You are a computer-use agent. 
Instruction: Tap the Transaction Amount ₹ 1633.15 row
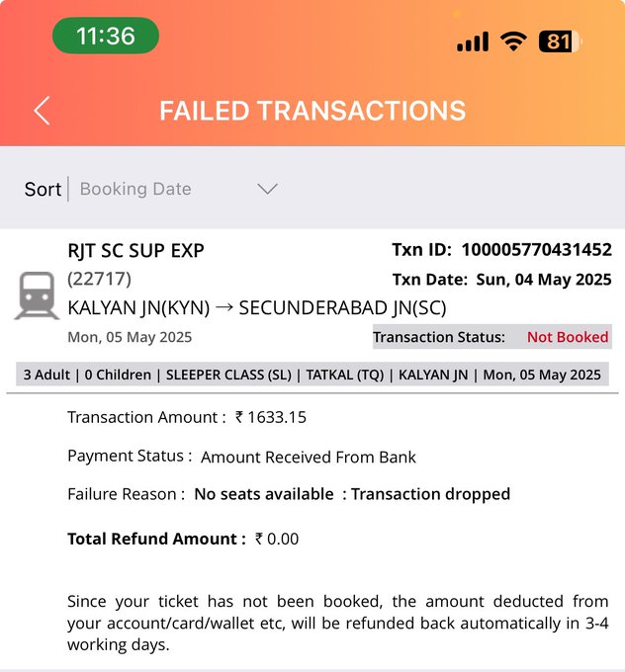tap(187, 417)
